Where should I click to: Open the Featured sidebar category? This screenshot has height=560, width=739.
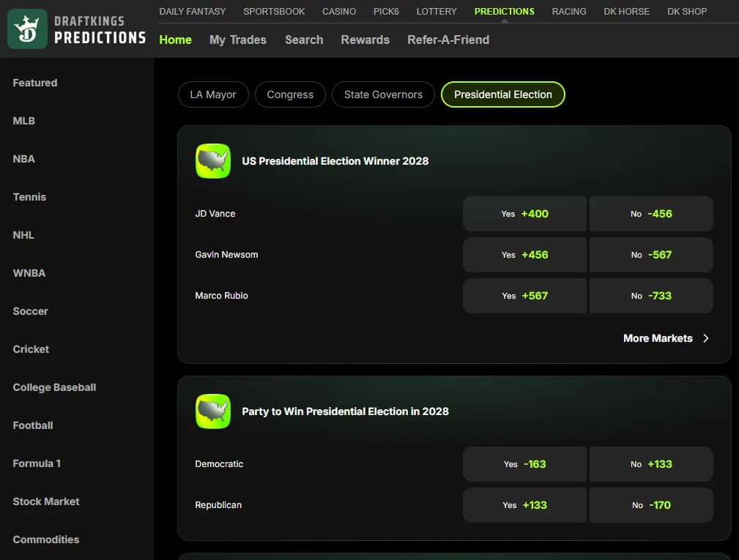click(x=35, y=83)
